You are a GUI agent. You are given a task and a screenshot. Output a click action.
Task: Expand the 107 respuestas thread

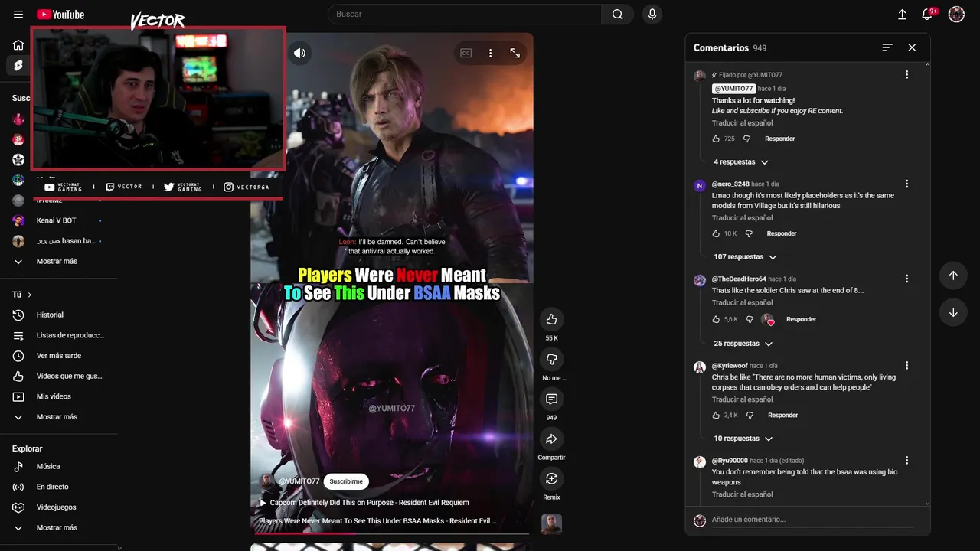pos(745,257)
